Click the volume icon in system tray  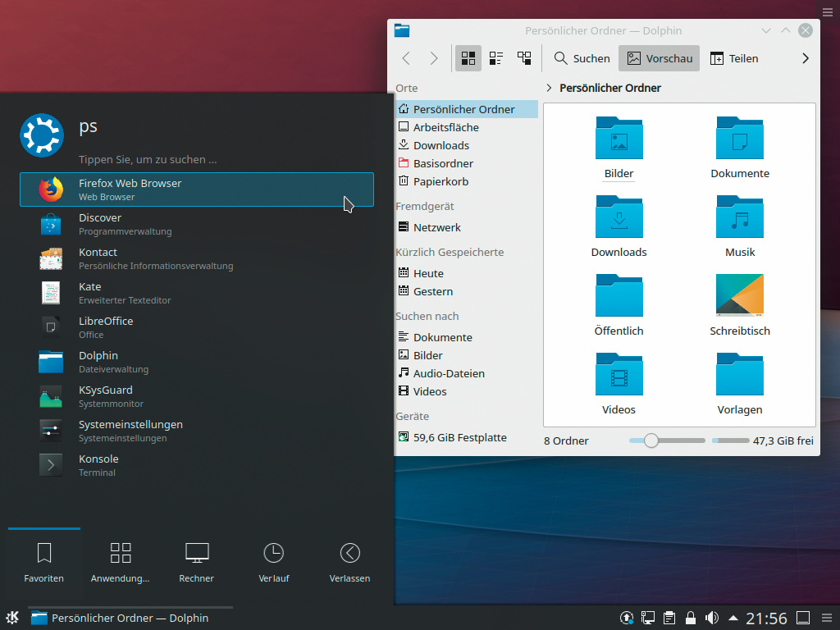[712, 618]
